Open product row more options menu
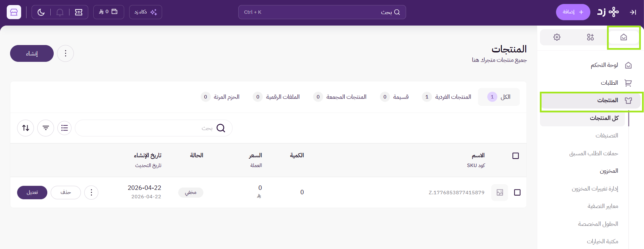The height and width of the screenshot is (249, 644). pos(91,193)
